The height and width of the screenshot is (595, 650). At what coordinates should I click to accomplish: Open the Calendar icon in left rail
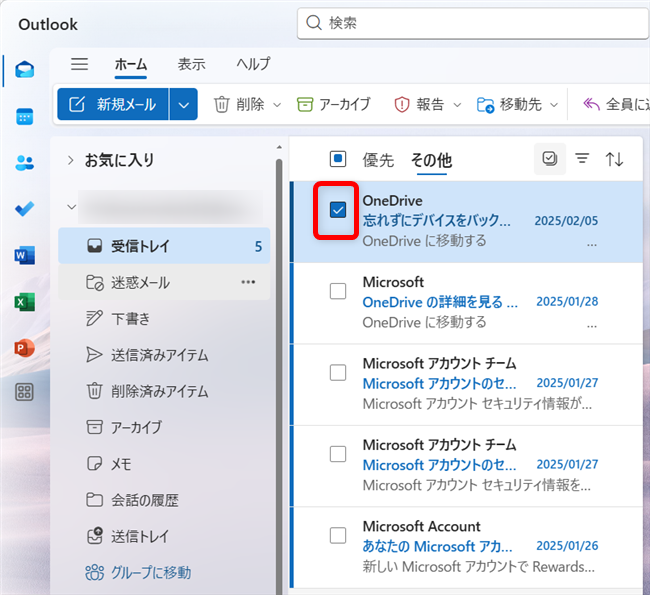tap(25, 116)
